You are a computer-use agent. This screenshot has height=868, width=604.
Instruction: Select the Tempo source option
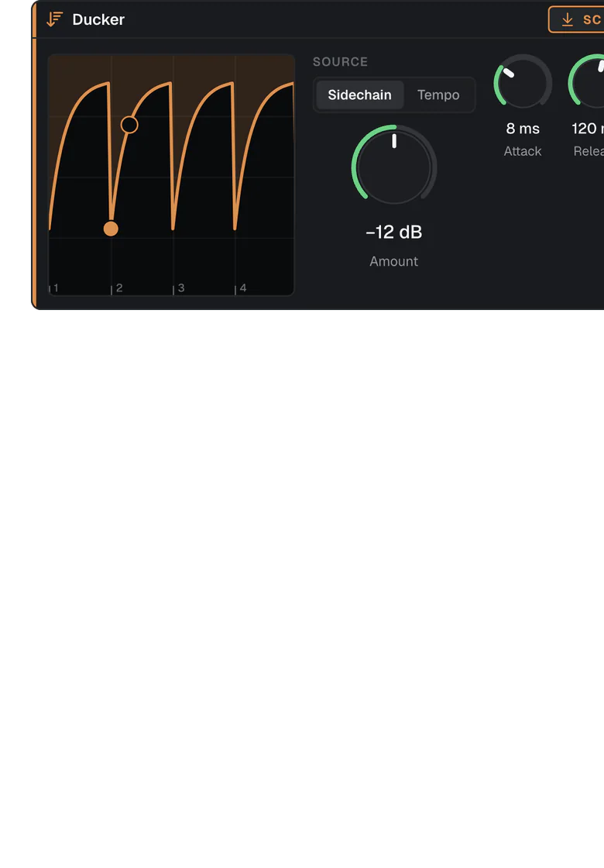coord(438,95)
